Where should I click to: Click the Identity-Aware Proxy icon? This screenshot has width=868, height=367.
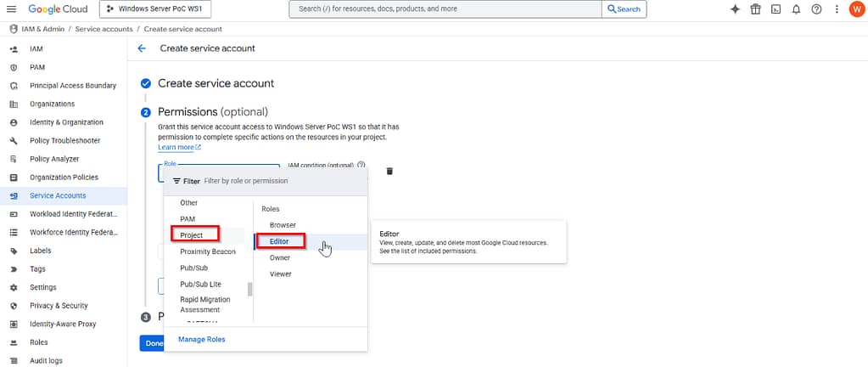14,324
